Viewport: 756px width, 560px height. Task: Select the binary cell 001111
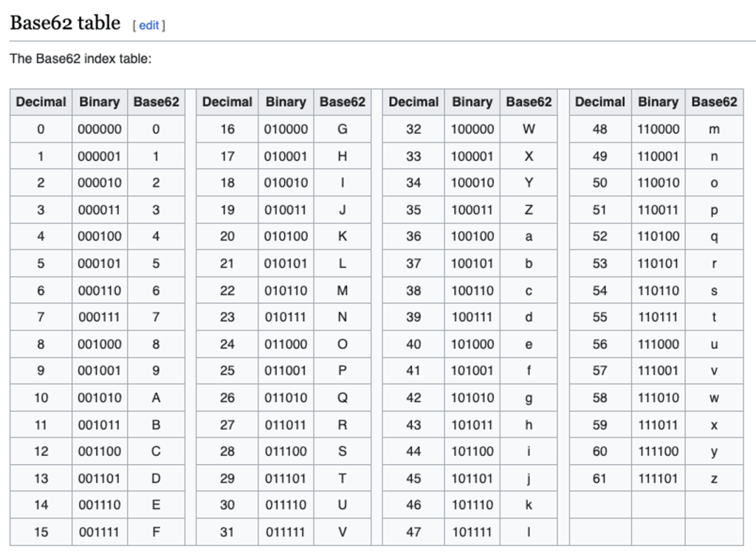100,532
